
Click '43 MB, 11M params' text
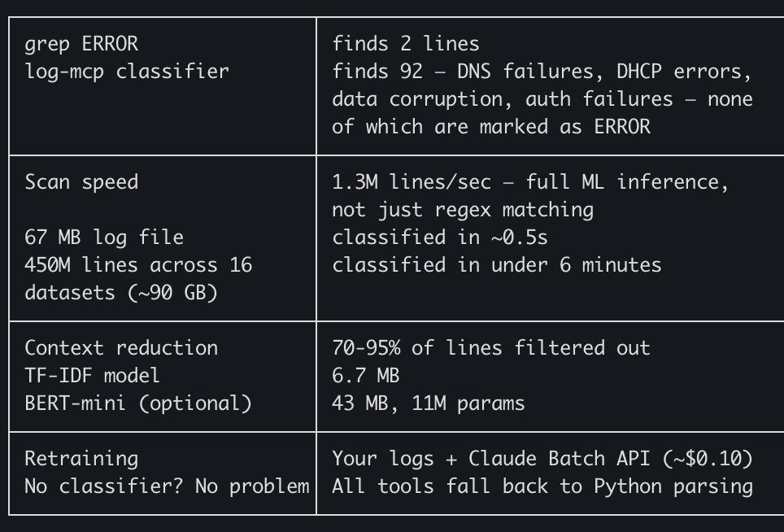[x=429, y=403]
